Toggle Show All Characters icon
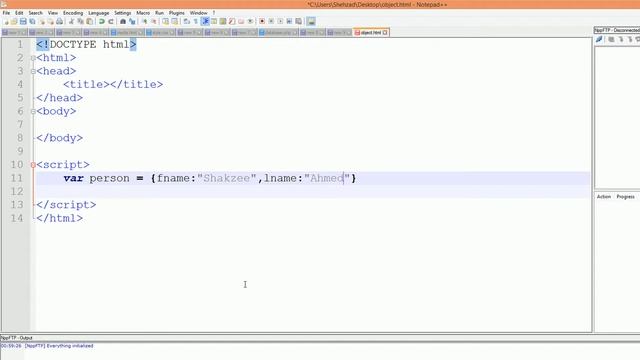 click(x=196, y=21)
